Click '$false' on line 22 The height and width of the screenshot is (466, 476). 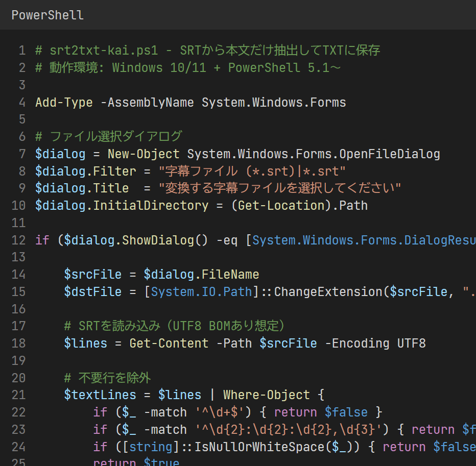point(346,412)
